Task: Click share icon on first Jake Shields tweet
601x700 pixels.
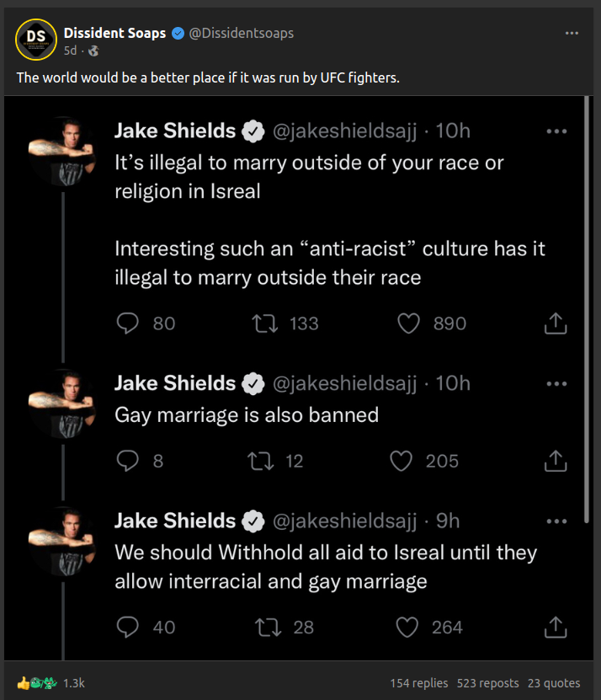Action: [555, 323]
